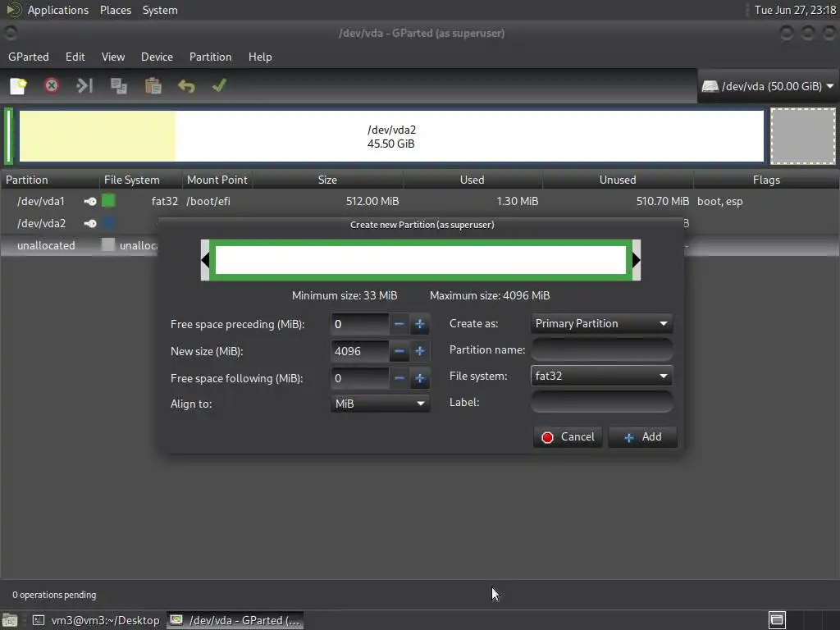840x630 pixels.
Task: Click the Undo last operation icon
Action: point(186,85)
